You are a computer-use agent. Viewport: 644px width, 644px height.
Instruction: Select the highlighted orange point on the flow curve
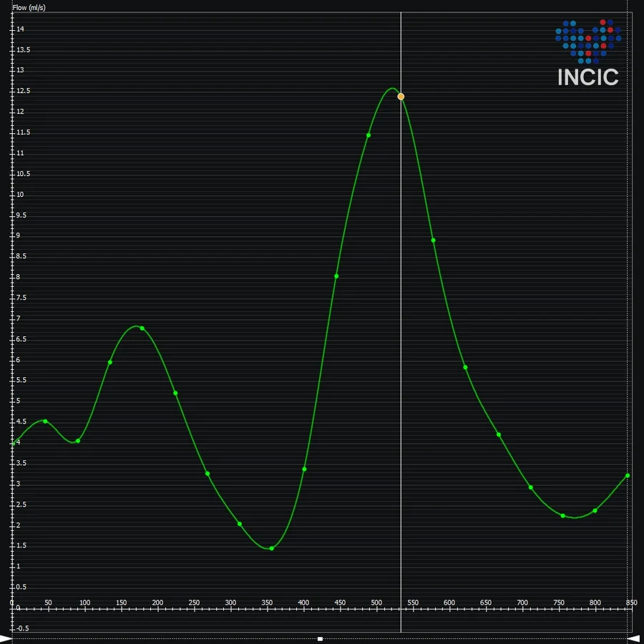click(401, 97)
